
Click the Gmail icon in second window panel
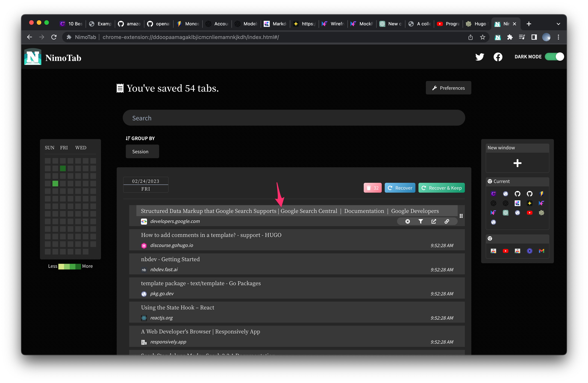[x=541, y=251]
